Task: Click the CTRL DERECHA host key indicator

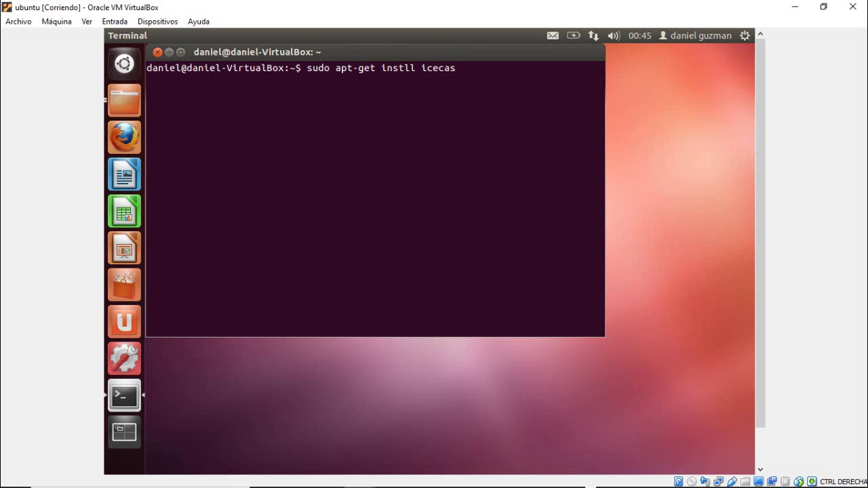Action: pos(844,482)
